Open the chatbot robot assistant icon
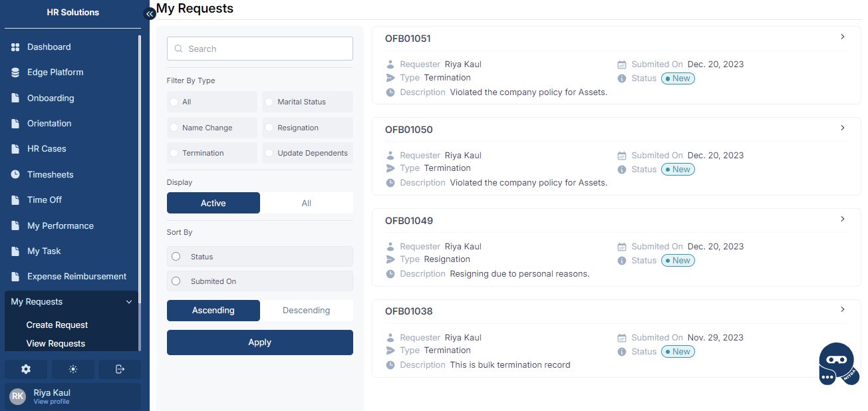Image resolution: width=868 pixels, height=411 pixels. click(838, 364)
